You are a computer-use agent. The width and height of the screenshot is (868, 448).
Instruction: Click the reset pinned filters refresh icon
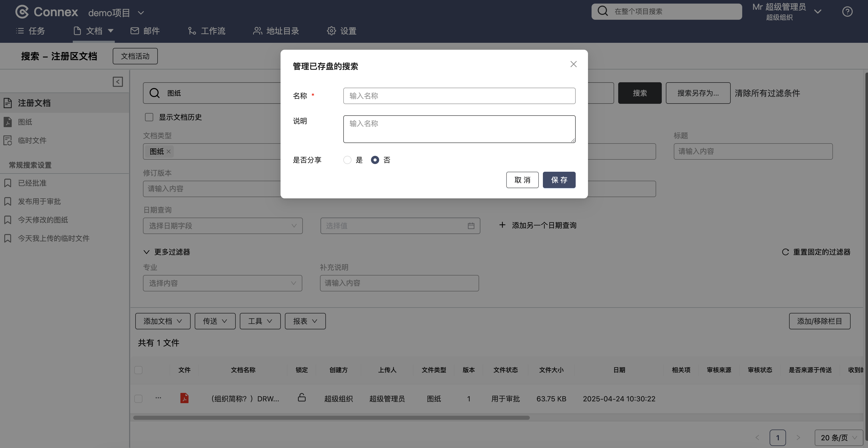pyautogui.click(x=785, y=252)
